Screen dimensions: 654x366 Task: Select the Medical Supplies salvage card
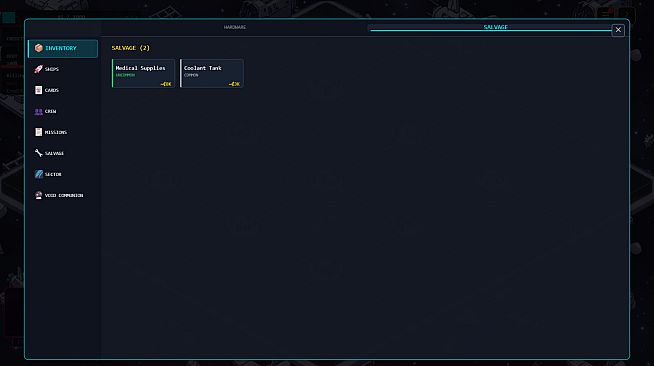pos(143,73)
